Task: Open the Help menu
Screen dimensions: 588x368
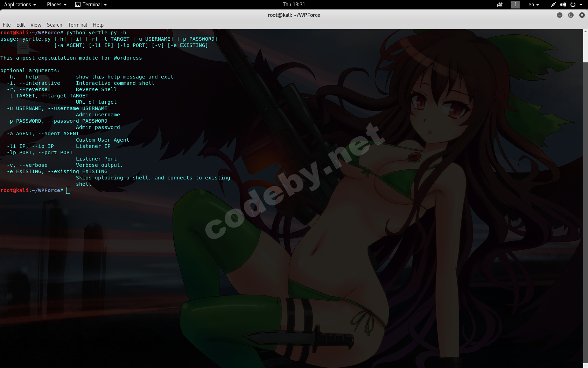Action: (98, 25)
